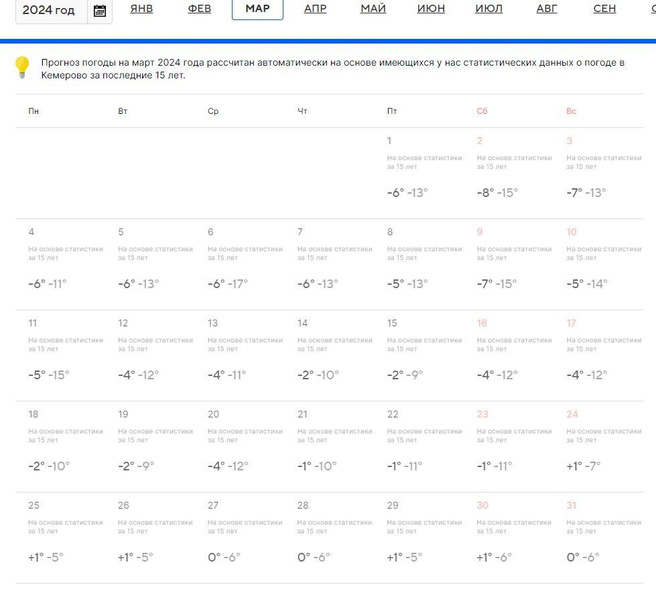Select the МАР month tab
The image size is (656, 589).
[x=257, y=9]
